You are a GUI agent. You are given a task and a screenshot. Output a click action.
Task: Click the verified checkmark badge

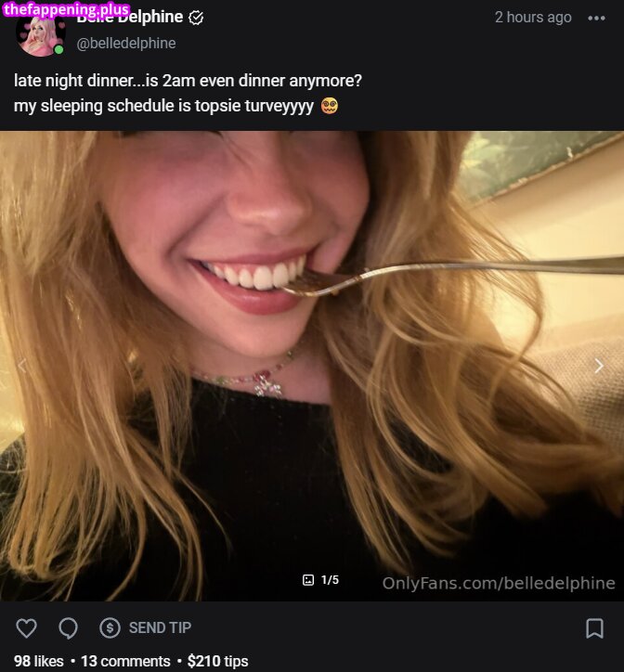pyautogui.click(x=196, y=17)
